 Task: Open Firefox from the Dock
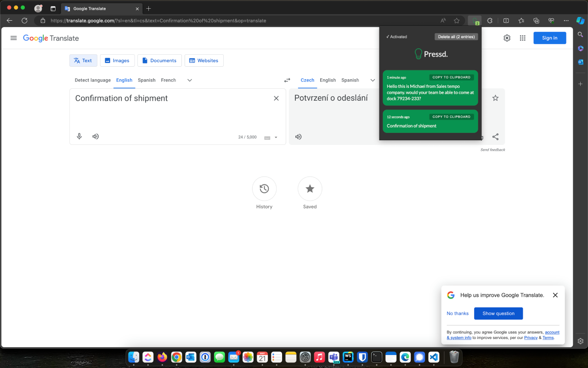click(162, 357)
